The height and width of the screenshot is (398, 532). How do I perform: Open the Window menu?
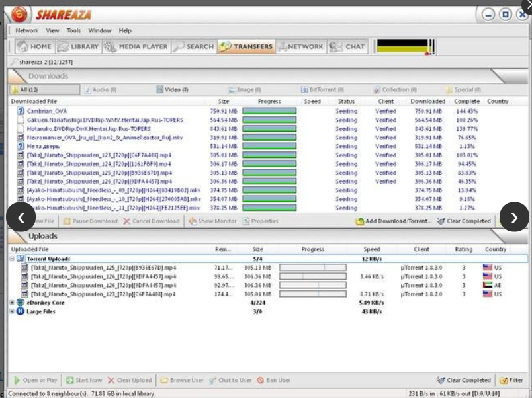[100, 30]
